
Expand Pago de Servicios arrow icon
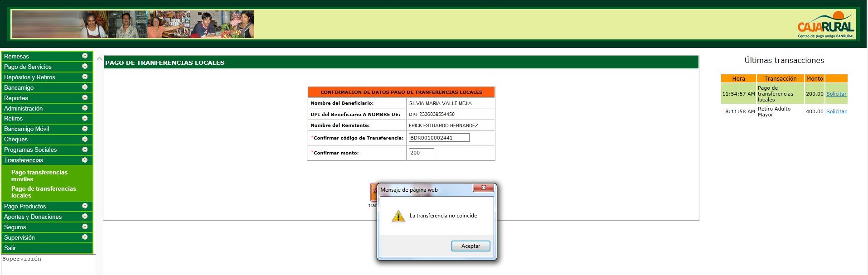click(x=85, y=67)
